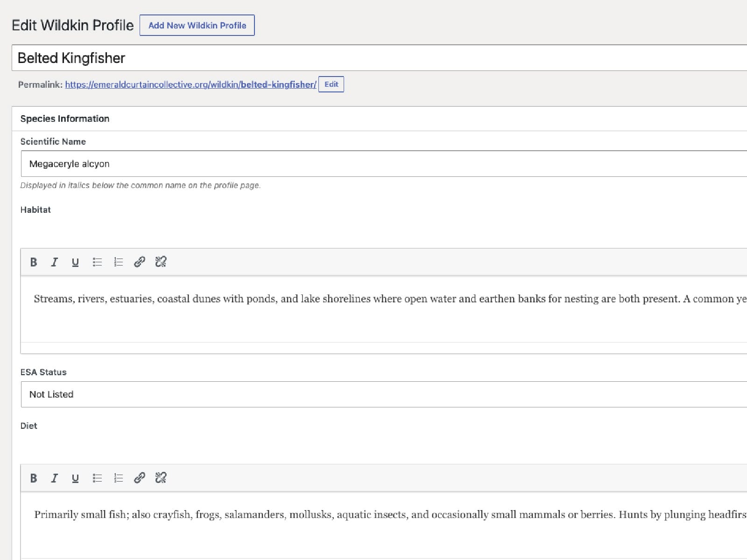Viewport: 747px width, 560px height.
Task: Toggle italic in Diet editor toolbar
Action: click(x=54, y=478)
